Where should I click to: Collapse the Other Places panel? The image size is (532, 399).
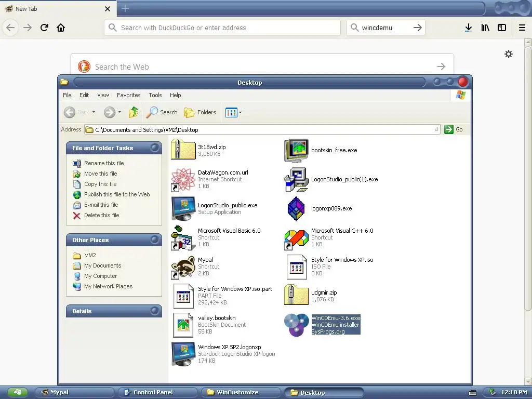click(155, 240)
